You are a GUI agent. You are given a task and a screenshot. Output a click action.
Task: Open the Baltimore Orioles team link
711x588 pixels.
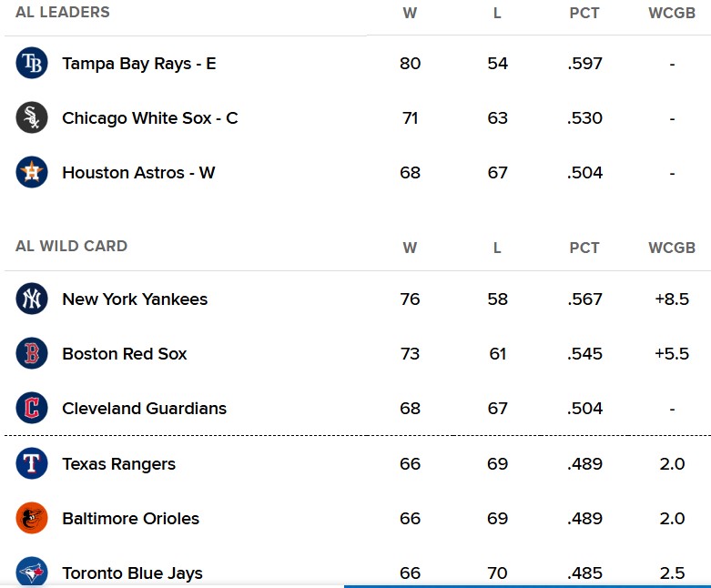(x=130, y=519)
